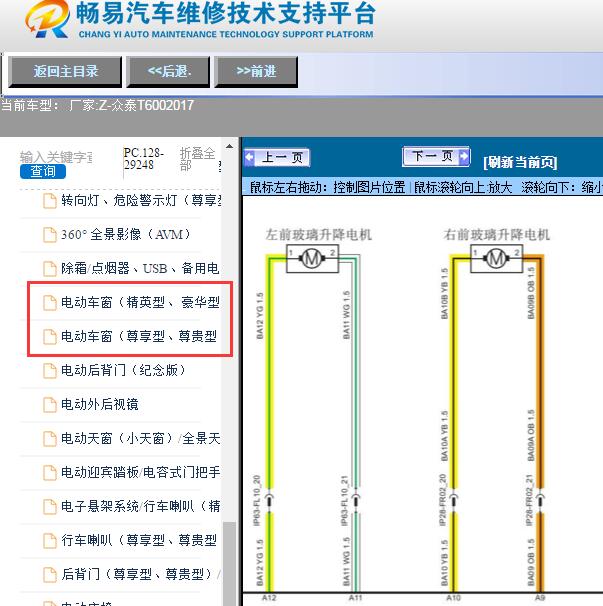This screenshot has height=606, width=603.
Task: Click document icon beside 转向灯
Action: click(49, 201)
